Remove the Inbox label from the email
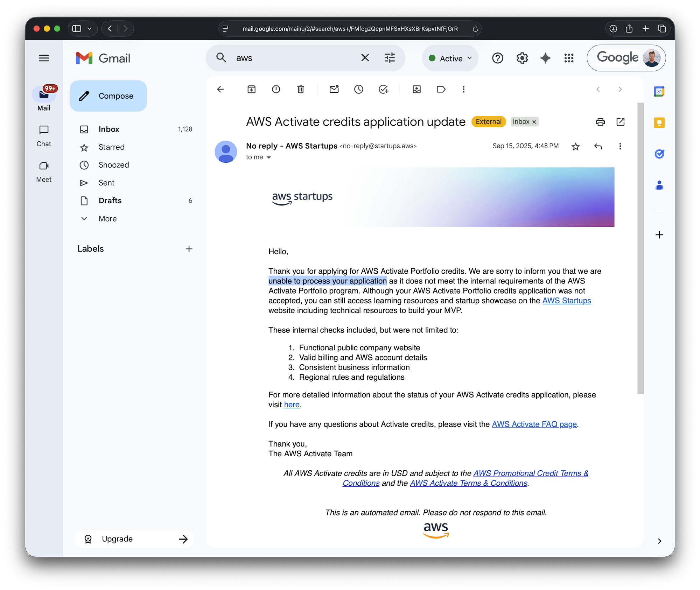The height and width of the screenshot is (590, 700). coord(534,122)
